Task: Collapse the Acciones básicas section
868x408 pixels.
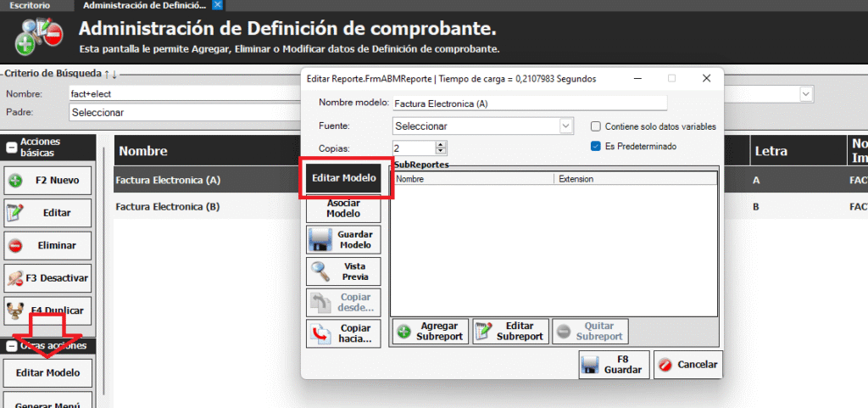Action: (x=12, y=147)
